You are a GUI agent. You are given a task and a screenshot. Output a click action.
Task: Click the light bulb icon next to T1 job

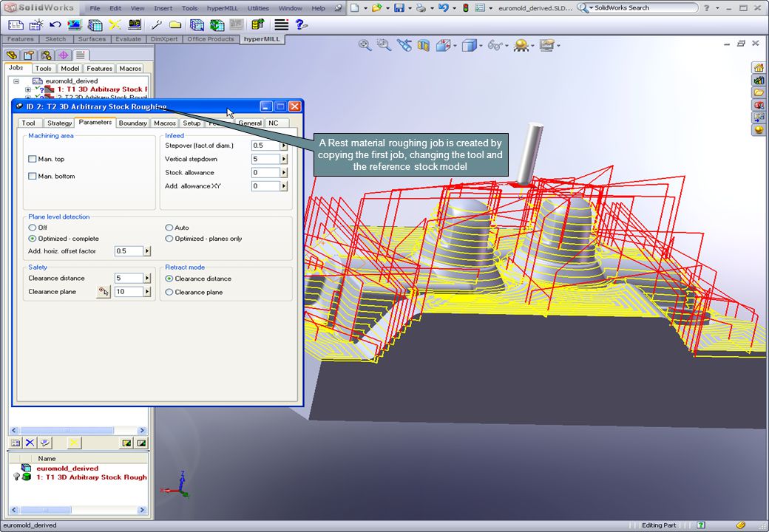point(16,477)
